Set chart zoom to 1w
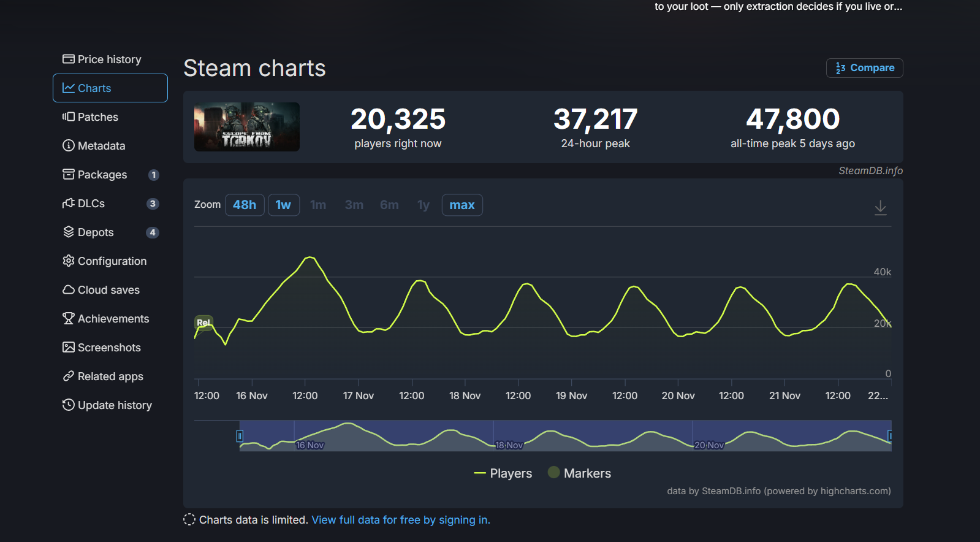 tap(283, 205)
